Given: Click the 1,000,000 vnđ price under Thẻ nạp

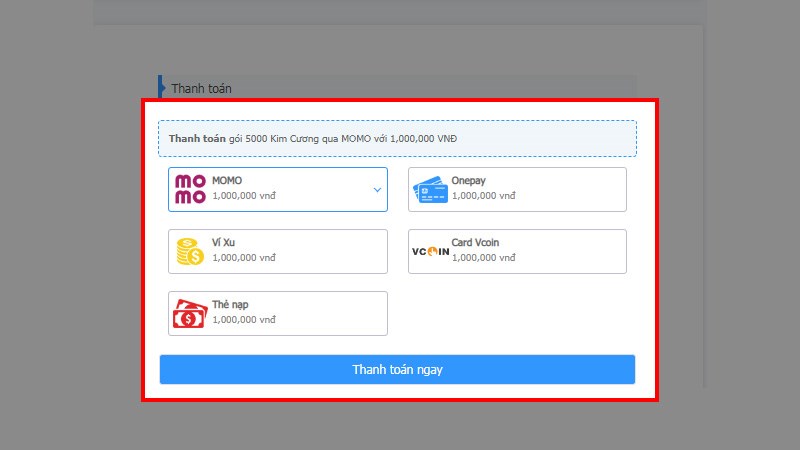Looking at the screenshot, I should [244, 319].
